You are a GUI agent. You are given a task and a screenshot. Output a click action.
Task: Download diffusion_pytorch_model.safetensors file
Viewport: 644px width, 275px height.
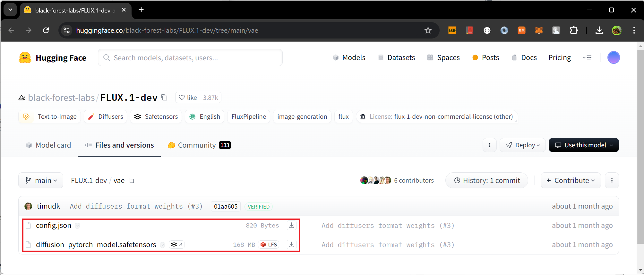(291, 245)
